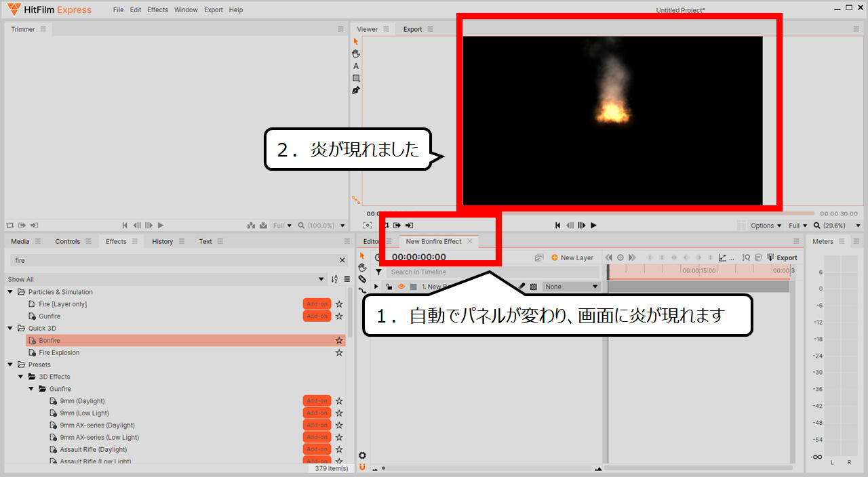Toggle the lock on layer 1

pyautogui.click(x=389, y=287)
